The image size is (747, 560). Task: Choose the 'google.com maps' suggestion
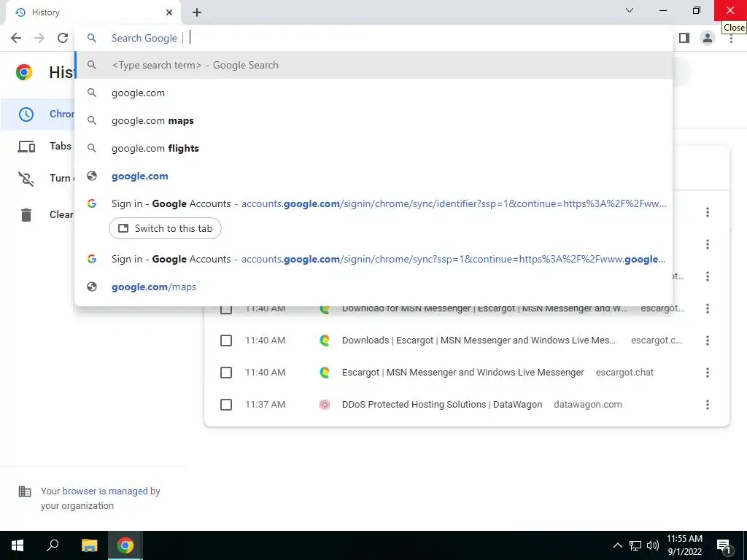373,120
